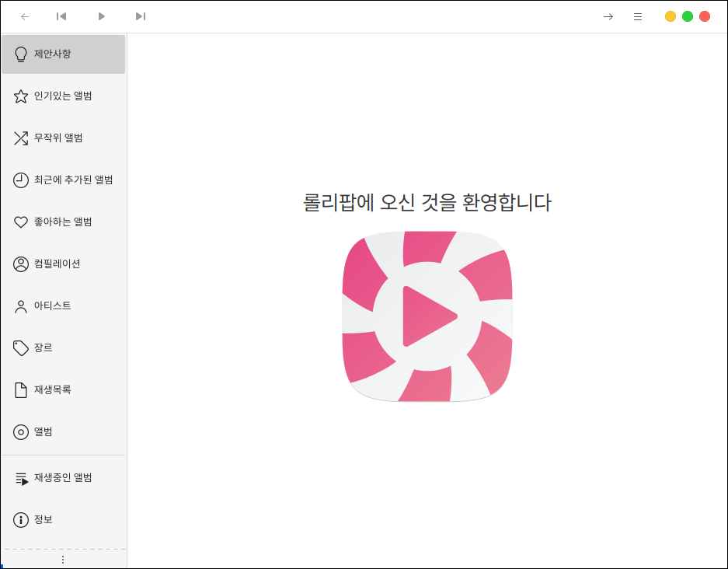728x569 pixels.
Task: Click the lightbulb icon for 제안사항
Action: click(21, 54)
